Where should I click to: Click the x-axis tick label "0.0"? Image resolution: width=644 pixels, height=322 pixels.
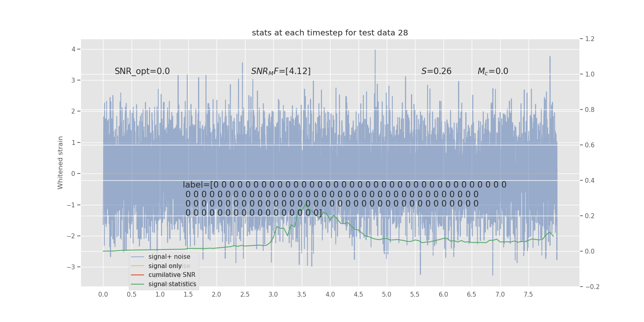coord(103,295)
